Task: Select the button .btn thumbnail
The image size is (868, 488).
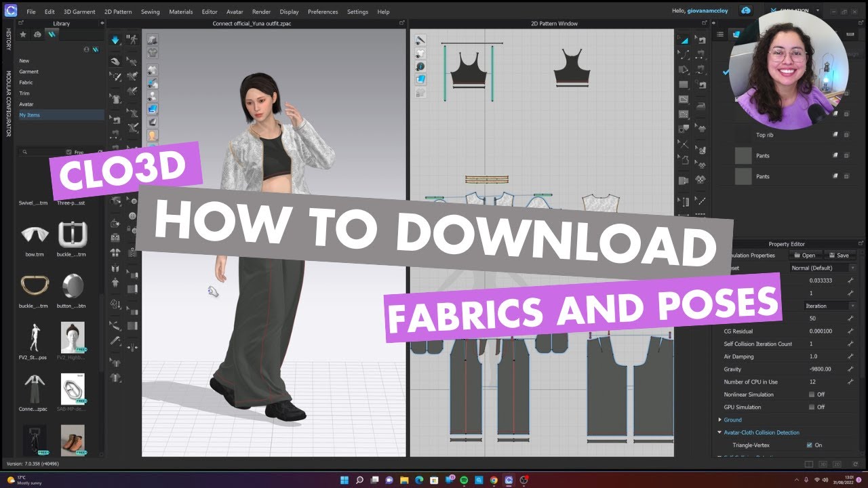Action: point(73,286)
